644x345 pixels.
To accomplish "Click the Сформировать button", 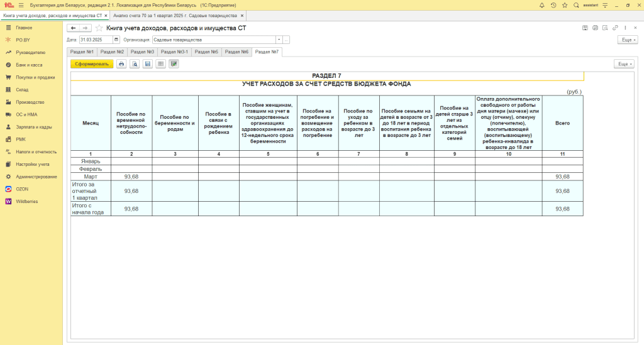I will tap(92, 64).
